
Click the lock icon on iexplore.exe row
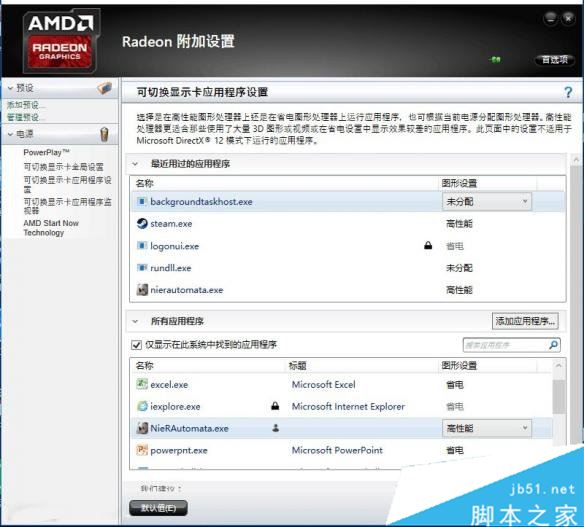275,406
